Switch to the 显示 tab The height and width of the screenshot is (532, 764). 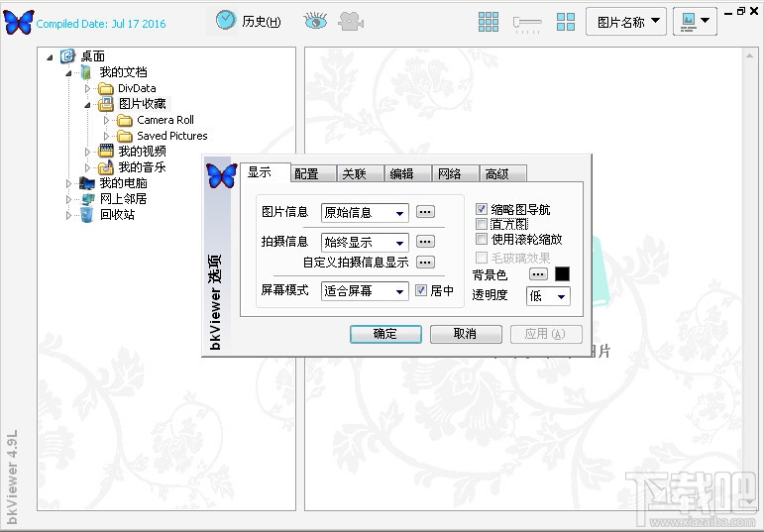click(x=265, y=172)
